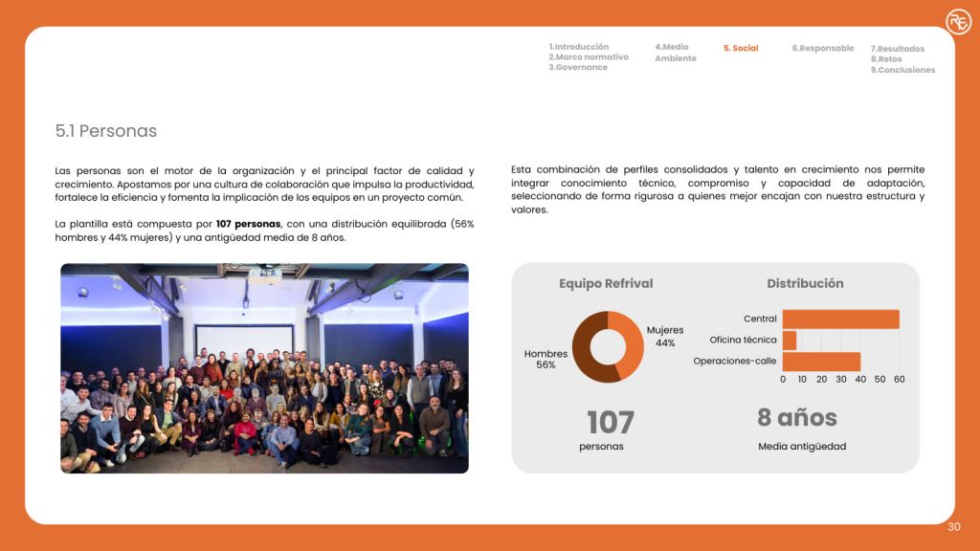Go to 8.Retos section
Screen dimensions: 980x551
[x=886, y=59]
